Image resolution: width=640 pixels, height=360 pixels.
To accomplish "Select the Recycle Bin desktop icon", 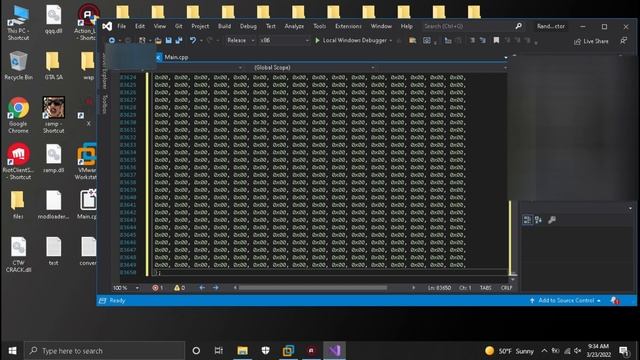I will 18,65.
